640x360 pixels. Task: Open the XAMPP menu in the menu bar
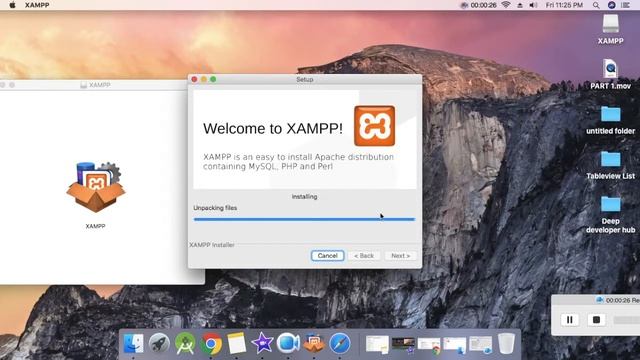click(x=37, y=5)
